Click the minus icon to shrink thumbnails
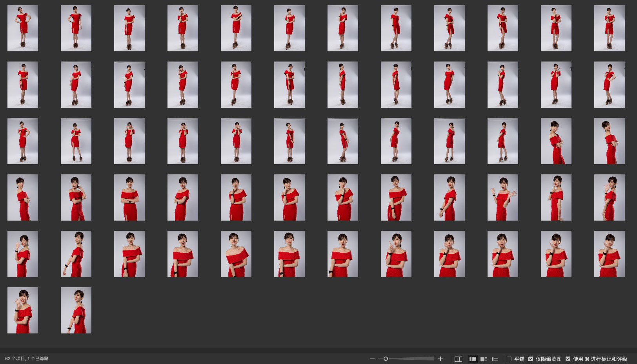 click(372, 359)
